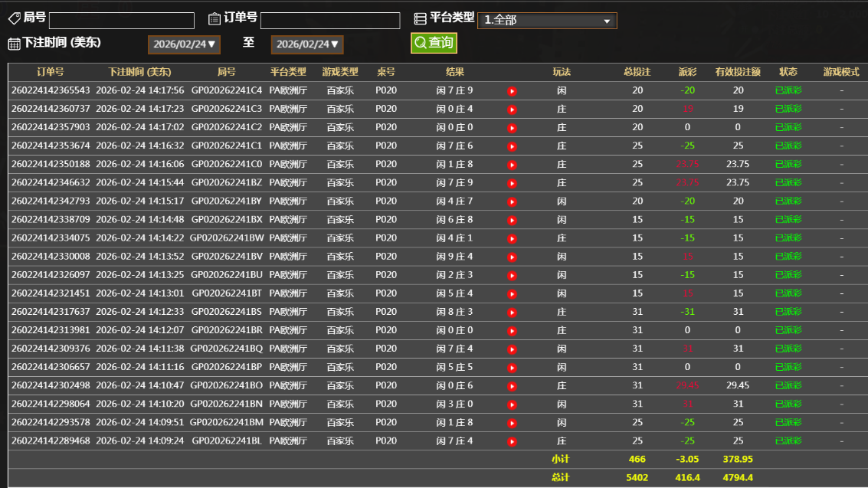Open the end date picker after 至

coord(307,44)
